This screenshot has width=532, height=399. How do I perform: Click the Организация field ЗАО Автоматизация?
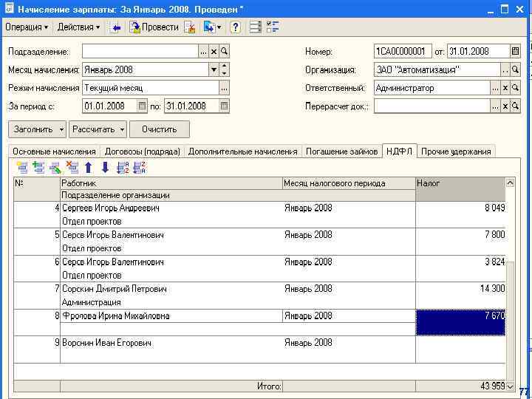pyautogui.click(x=437, y=70)
